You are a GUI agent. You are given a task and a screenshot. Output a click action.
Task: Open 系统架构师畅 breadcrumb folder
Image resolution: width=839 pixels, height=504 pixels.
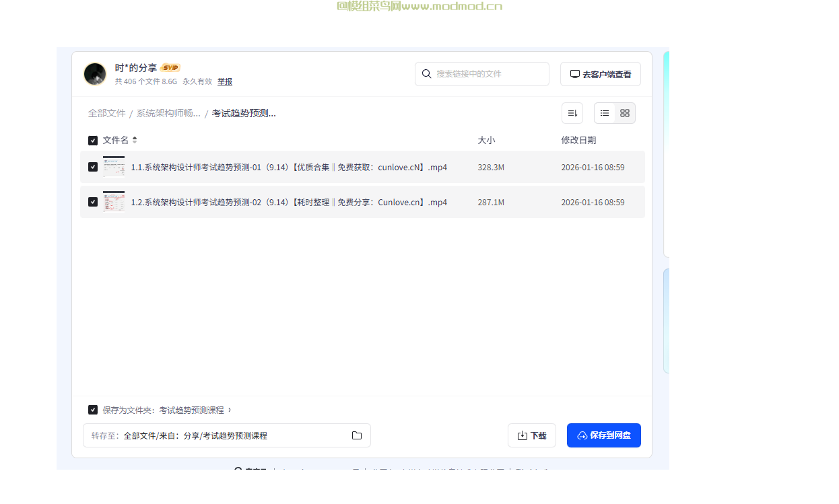(x=166, y=113)
